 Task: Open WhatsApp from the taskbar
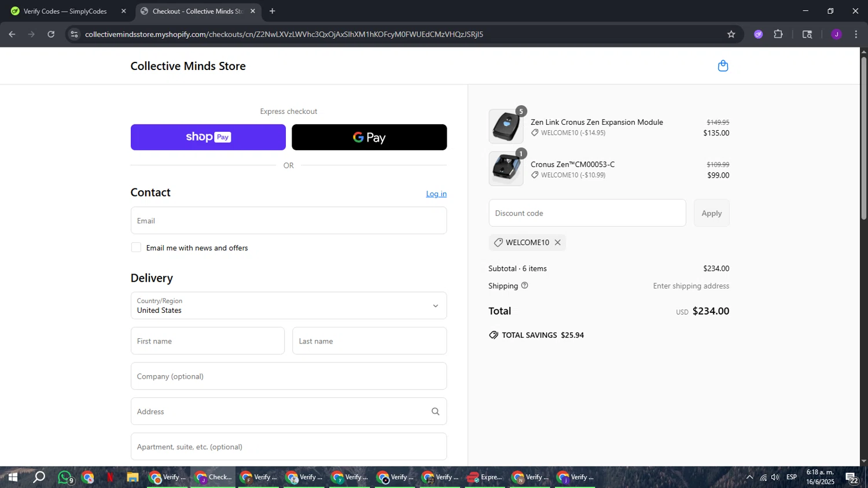click(x=65, y=478)
